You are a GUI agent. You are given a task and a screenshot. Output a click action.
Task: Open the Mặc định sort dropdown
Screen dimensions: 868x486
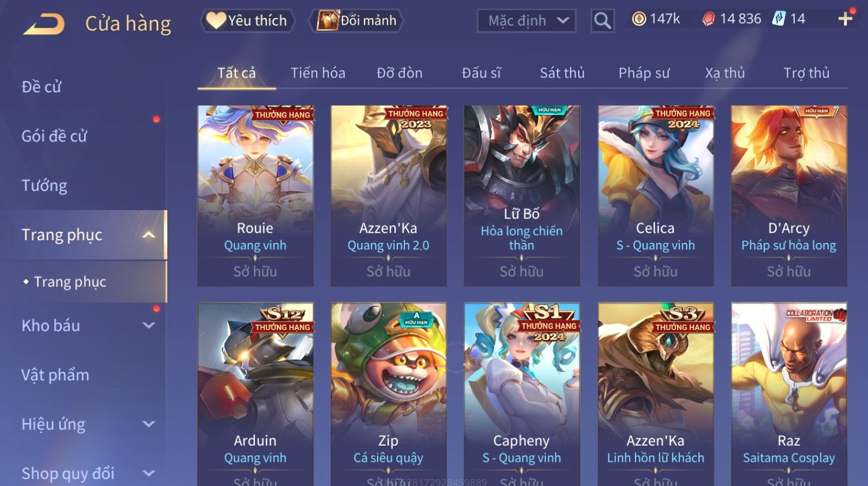coord(526,21)
